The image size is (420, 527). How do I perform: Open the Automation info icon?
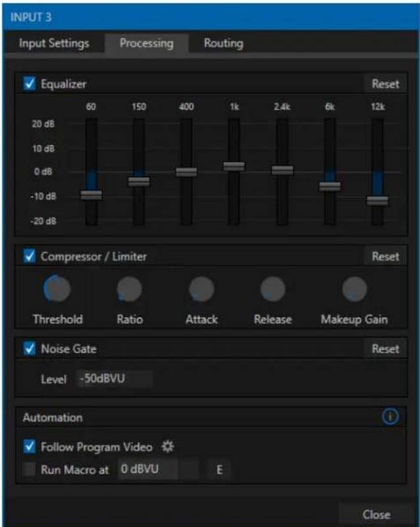pyautogui.click(x=390, y=417)
